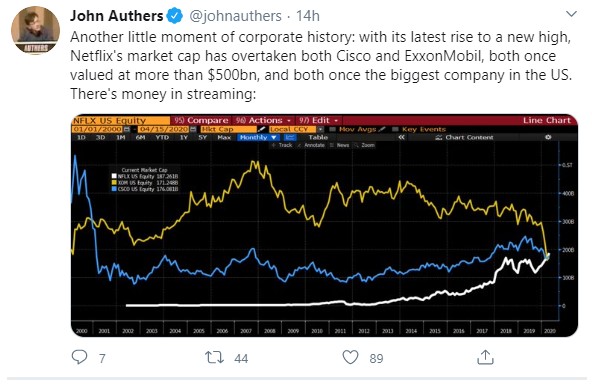592x385 pixels.
Task: Click John Authers' profile avatar
Action: (x=35, y=30)
